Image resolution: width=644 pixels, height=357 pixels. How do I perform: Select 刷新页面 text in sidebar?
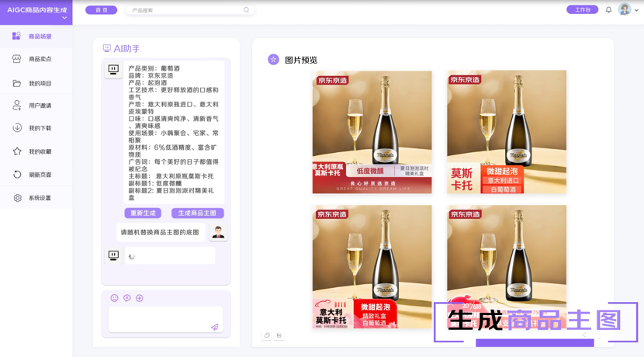pyautogui.click(x=40, y=175)
